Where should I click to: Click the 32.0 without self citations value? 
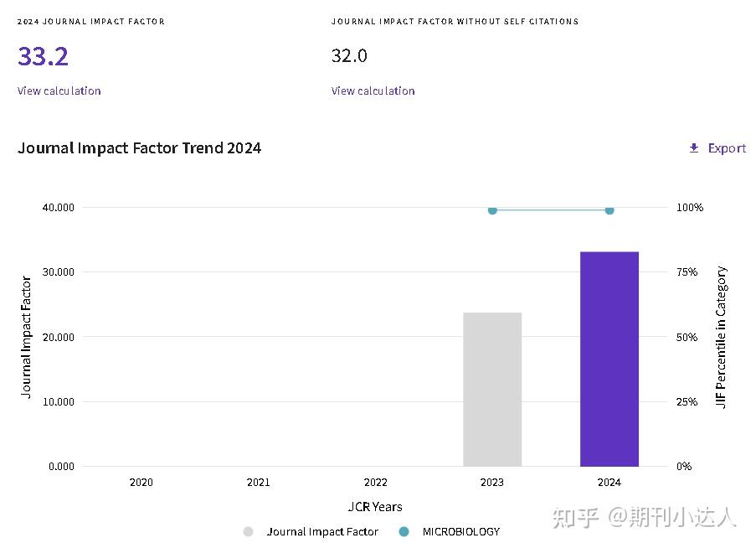click(349, 56)
